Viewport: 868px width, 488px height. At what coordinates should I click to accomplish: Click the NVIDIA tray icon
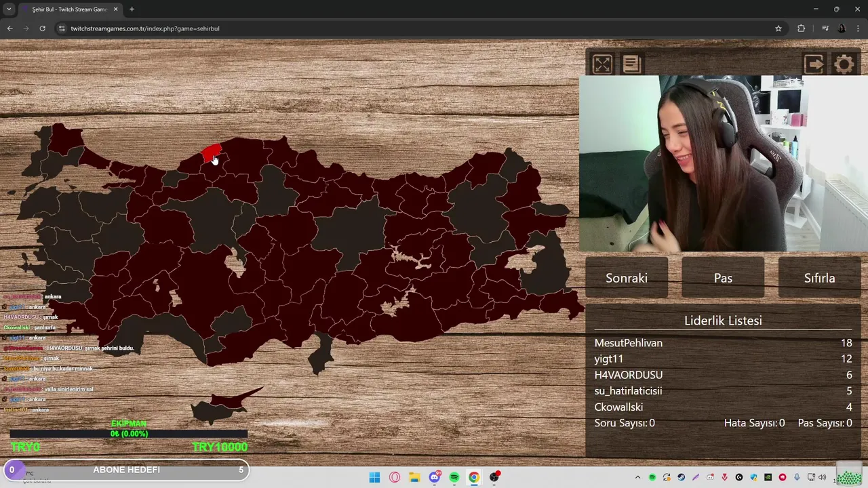[x=768, y=477]
